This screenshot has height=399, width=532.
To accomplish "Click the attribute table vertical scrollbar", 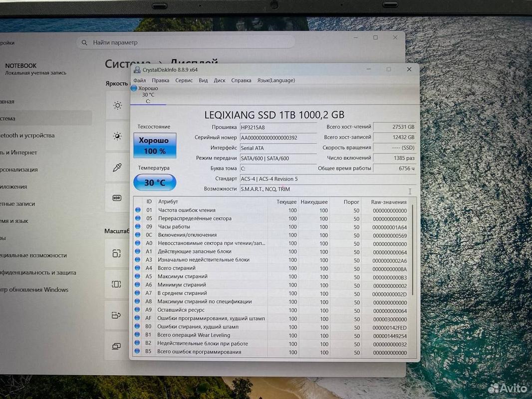I will coord(413,249).
